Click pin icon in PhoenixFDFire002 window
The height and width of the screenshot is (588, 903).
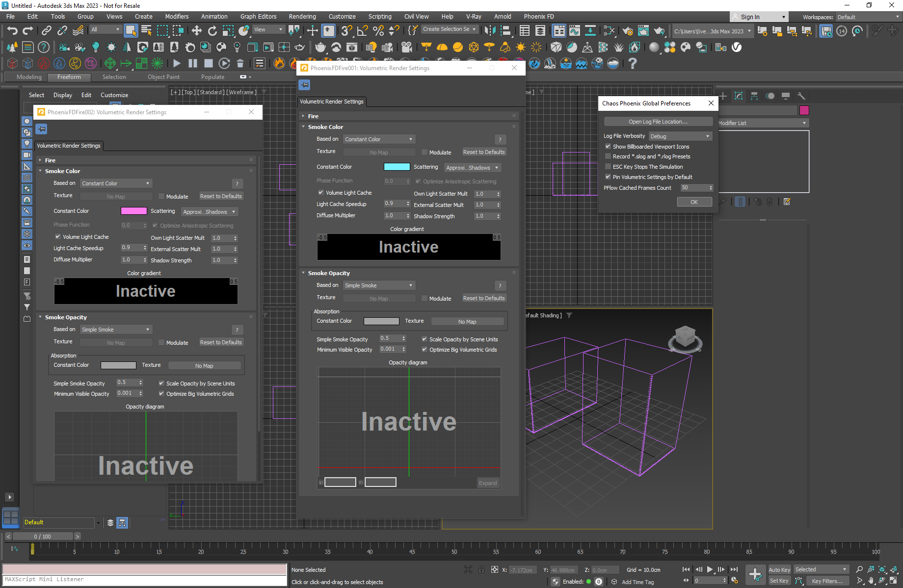point(42,129)
